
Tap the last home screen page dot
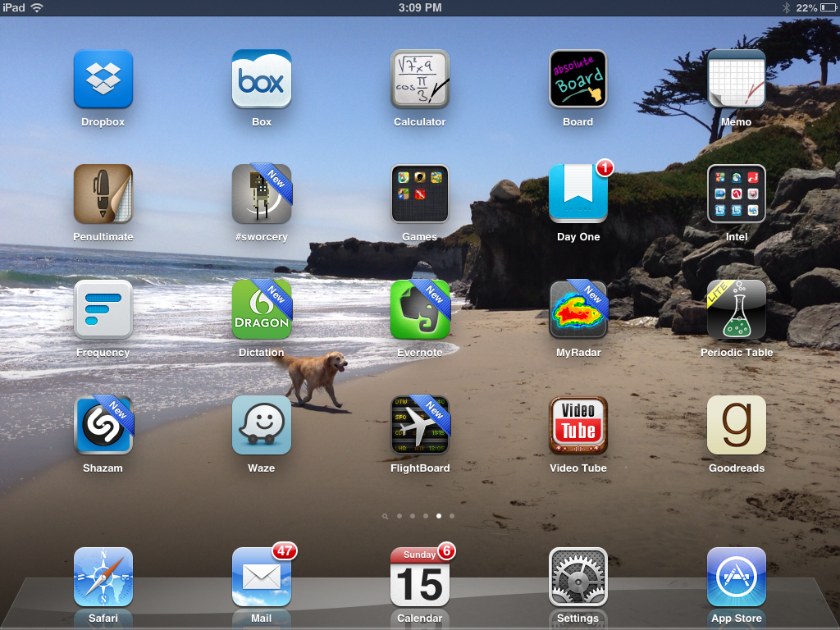(x=452, y=517)
